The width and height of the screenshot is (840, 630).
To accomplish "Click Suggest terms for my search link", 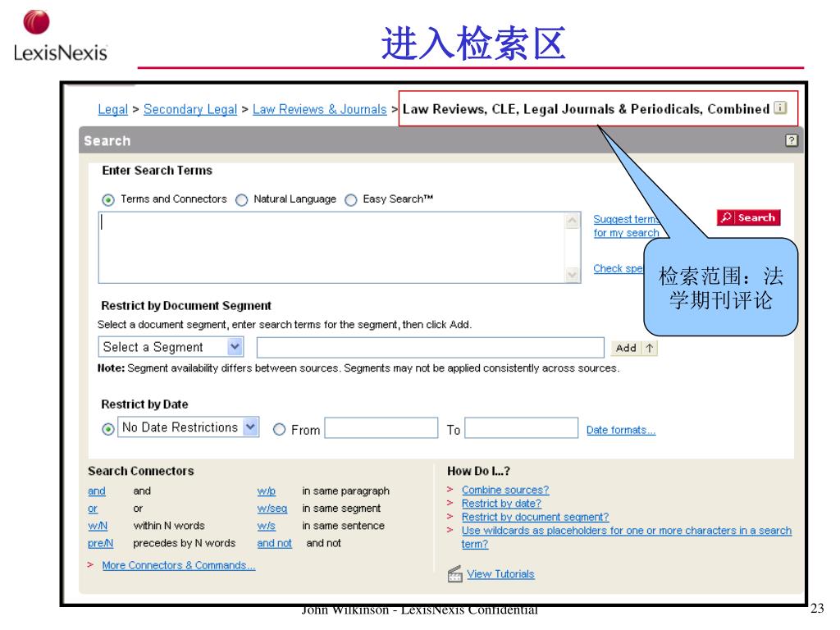I will point(626,226).
